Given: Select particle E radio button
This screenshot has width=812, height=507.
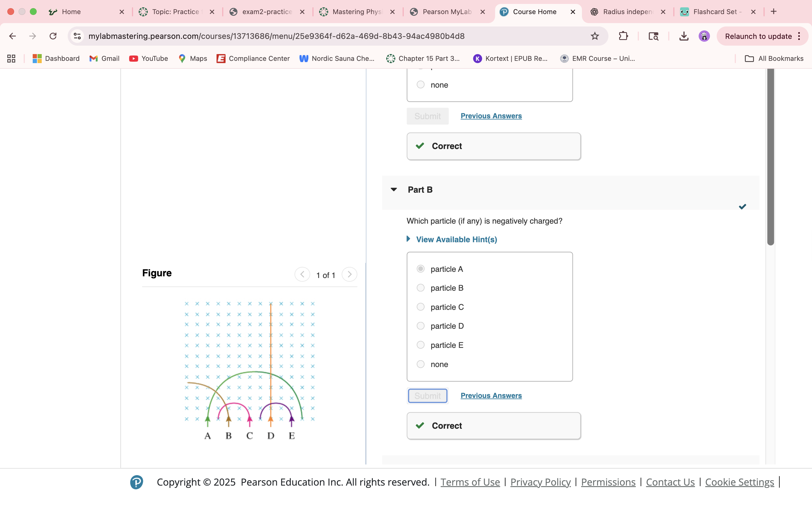Looking at the screenshot, I should pyautogui.click(x=420, y=345).
